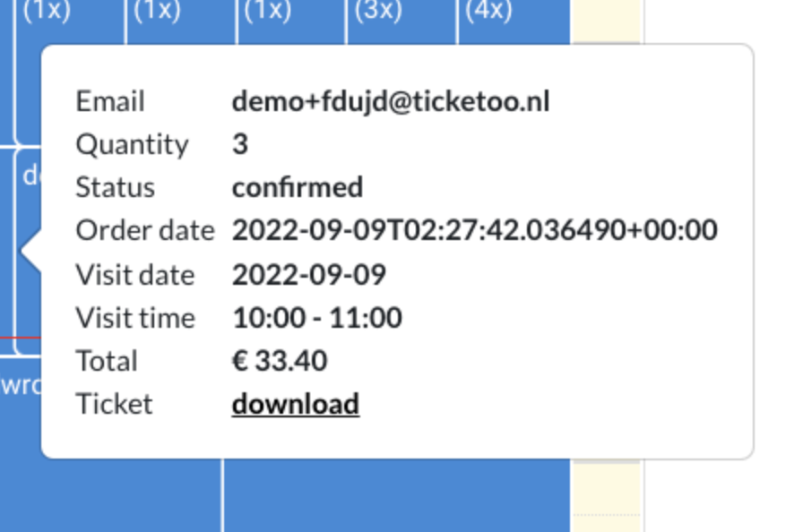This screenshot has height=532, width=803.
Task: Click the download ticket link
Action: pyautogui.click(x=295, y=404)
